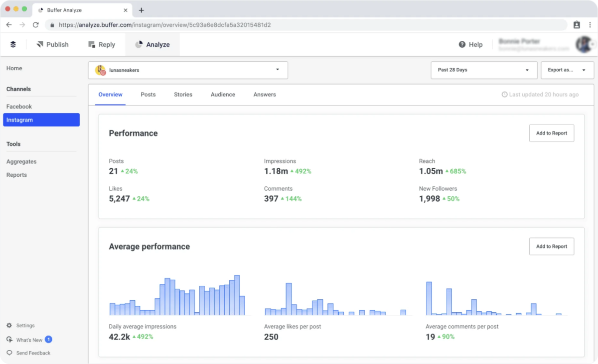Screen dimensions: 598x364
Task: Click the Likes value 5,247
Action: point(120,199)
